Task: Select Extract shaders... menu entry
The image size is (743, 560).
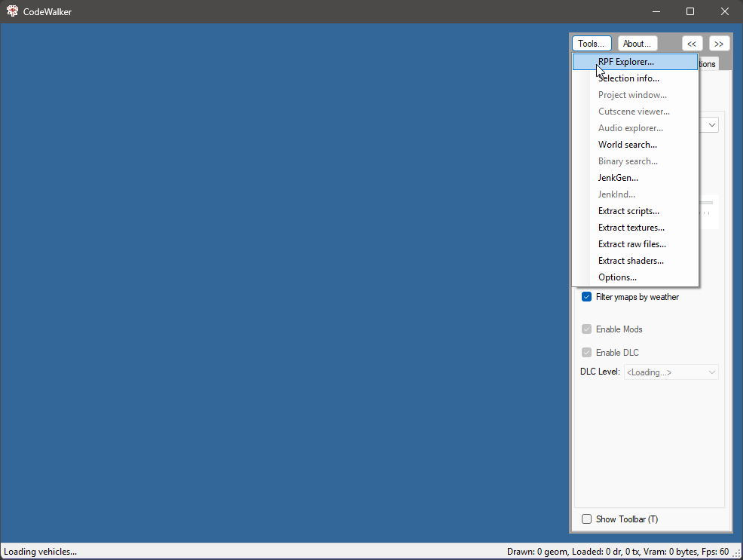Action: (631, 261)
